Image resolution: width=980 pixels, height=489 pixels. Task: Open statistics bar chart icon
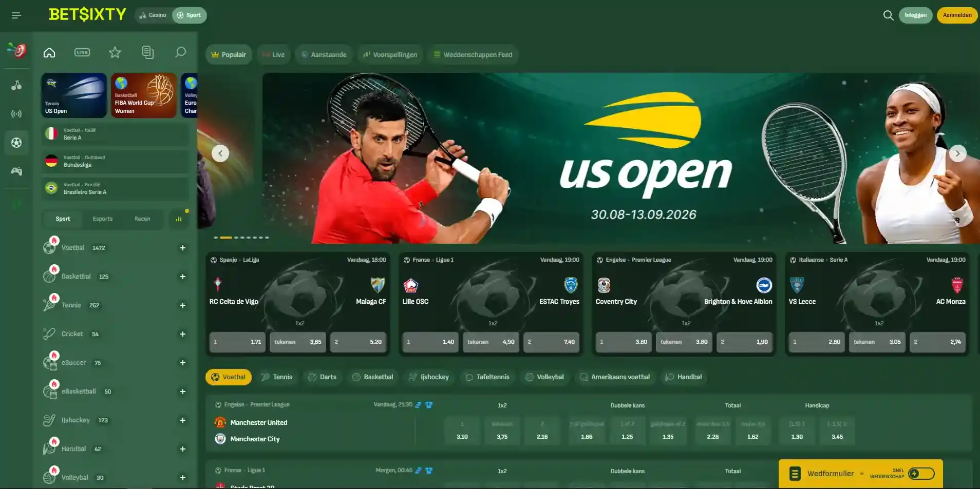179,219
